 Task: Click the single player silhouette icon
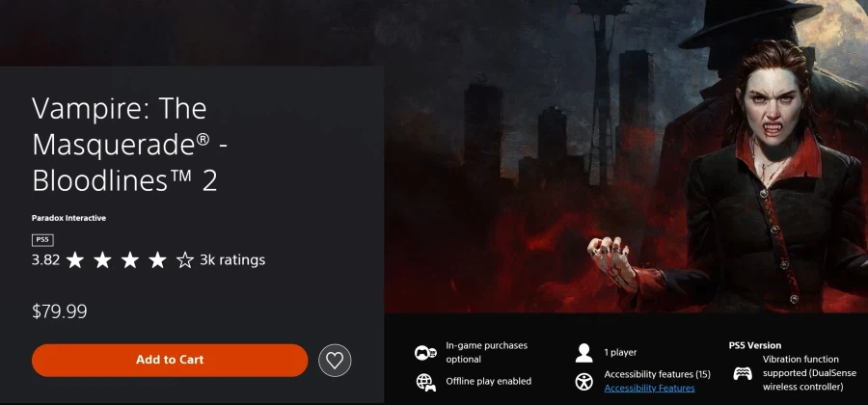click(584, 352)
